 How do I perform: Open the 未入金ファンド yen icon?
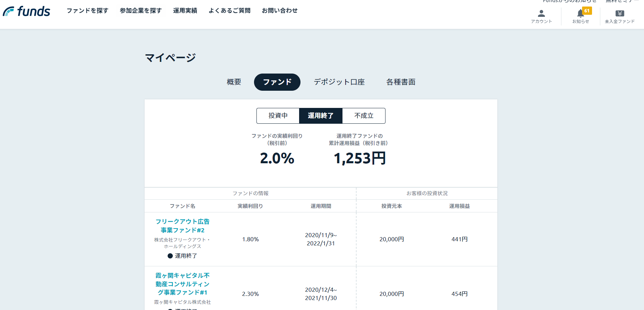click(620, 16)
